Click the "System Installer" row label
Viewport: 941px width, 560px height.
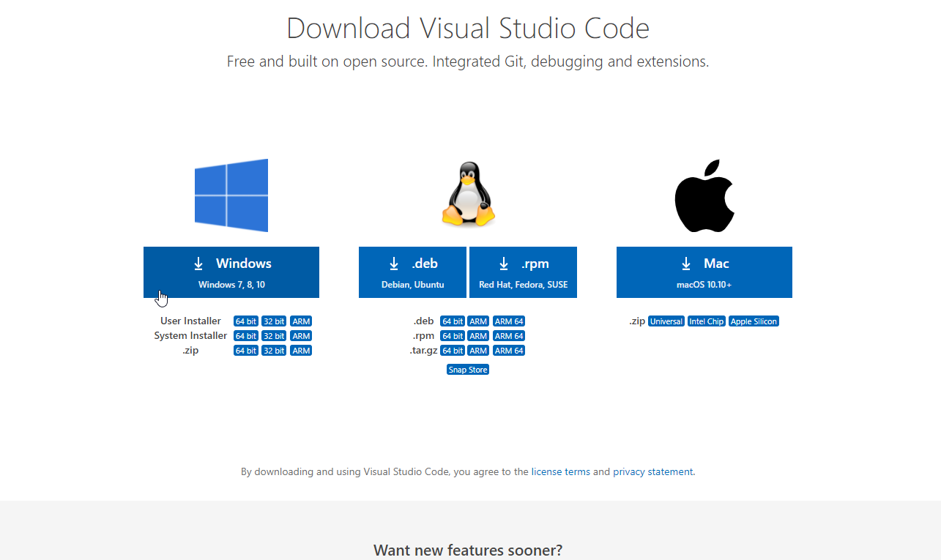point(190,336)
